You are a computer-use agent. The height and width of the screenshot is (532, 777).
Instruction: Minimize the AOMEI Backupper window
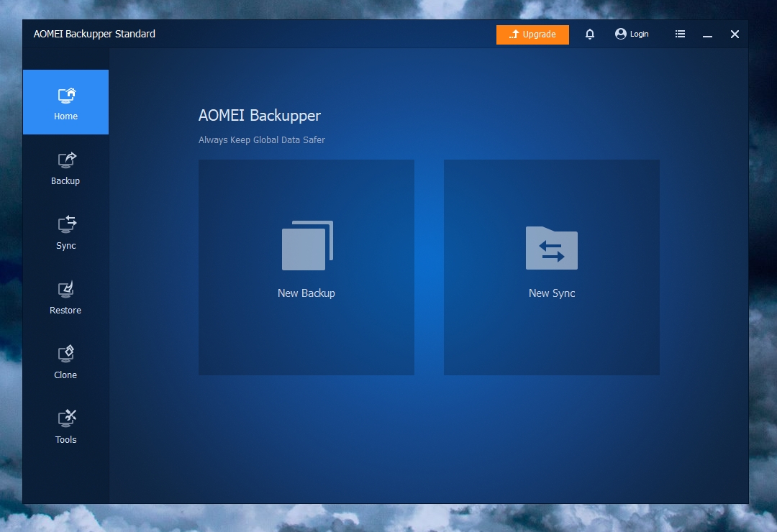click(708, 35)
